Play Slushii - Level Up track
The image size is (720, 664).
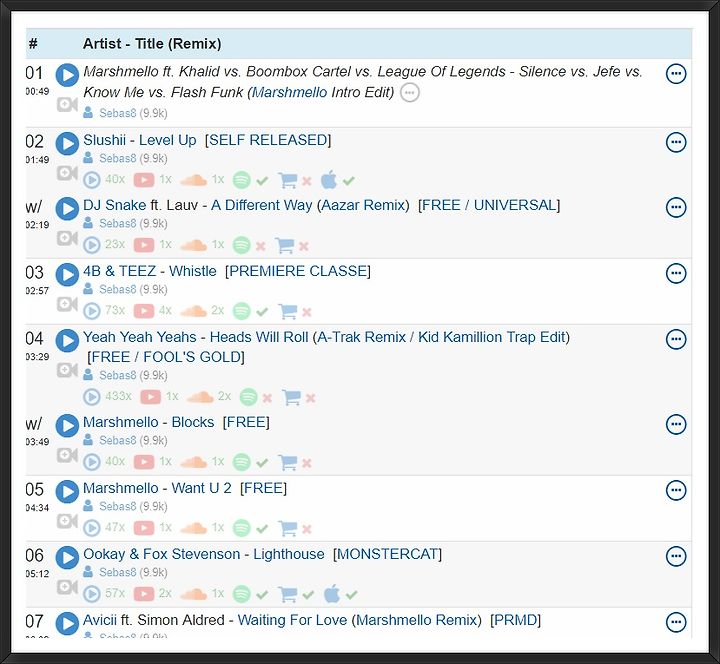click(x=67, y=144)
